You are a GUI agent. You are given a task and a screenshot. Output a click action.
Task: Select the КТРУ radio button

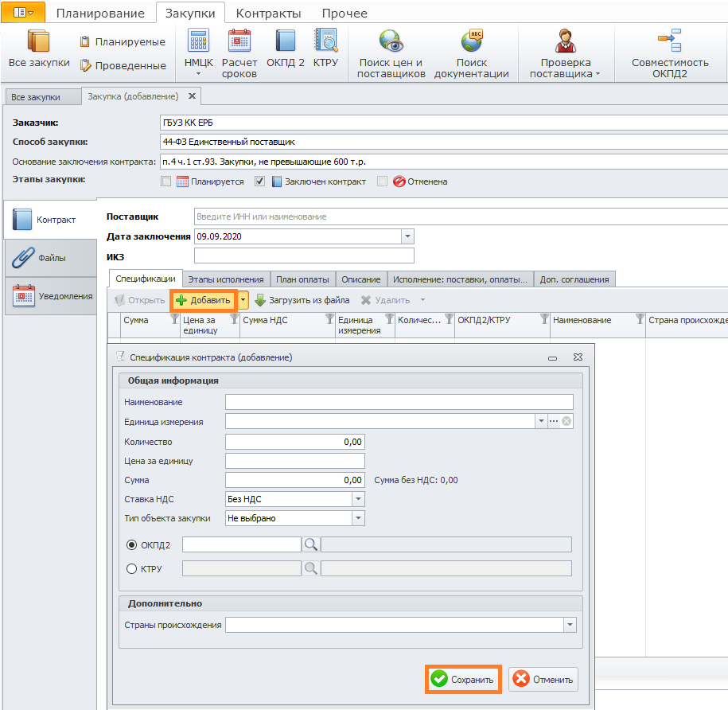[131, 568]
